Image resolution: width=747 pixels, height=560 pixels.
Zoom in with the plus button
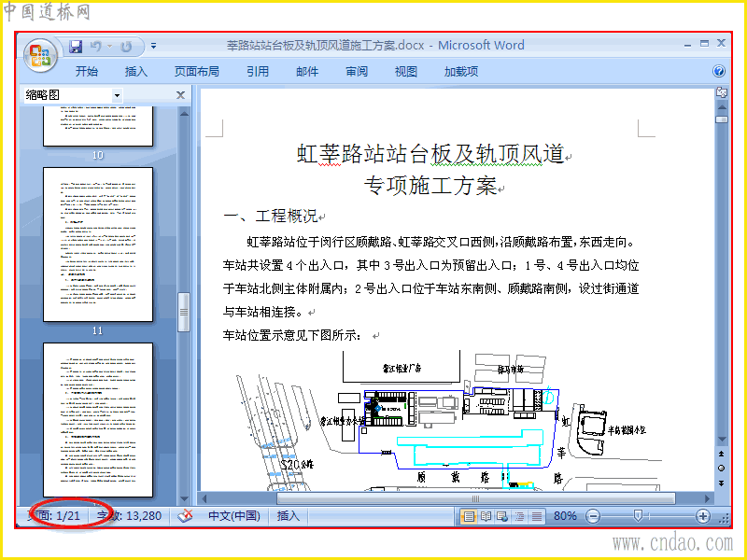pos(703,516)
